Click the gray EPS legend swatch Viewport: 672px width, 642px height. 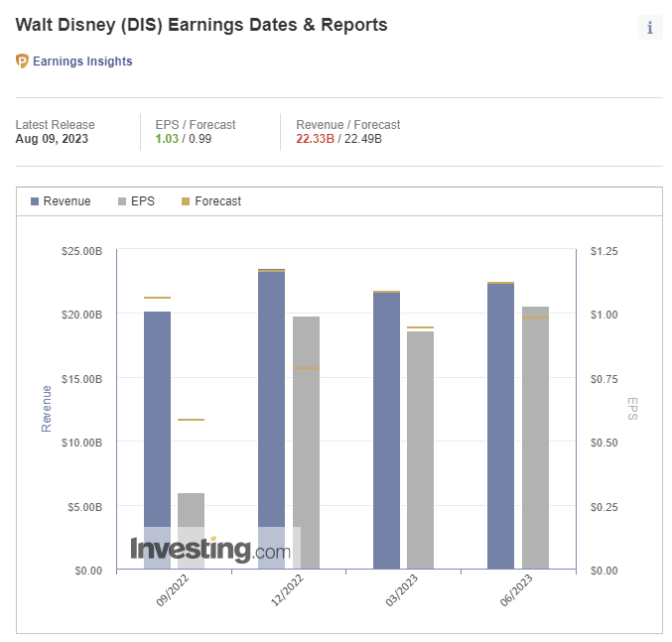[x=122, y=201]
